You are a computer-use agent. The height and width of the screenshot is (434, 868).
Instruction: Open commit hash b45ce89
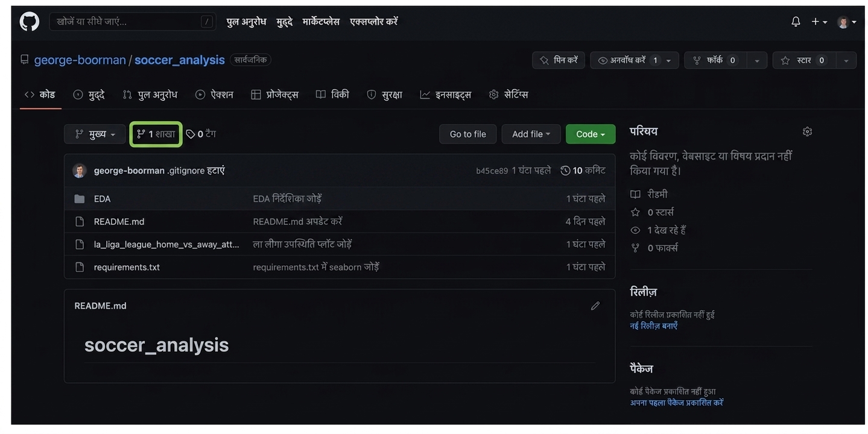(x=492, y=171)
